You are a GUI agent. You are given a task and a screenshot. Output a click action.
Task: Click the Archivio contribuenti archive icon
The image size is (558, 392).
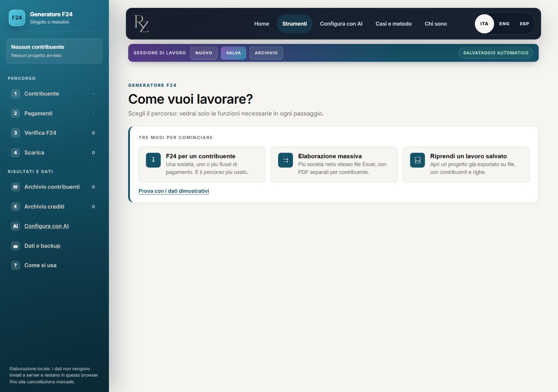15,187
